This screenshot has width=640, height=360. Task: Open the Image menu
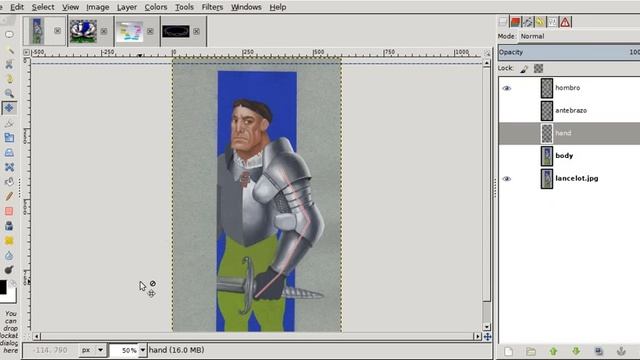click(x=97, y=7)
